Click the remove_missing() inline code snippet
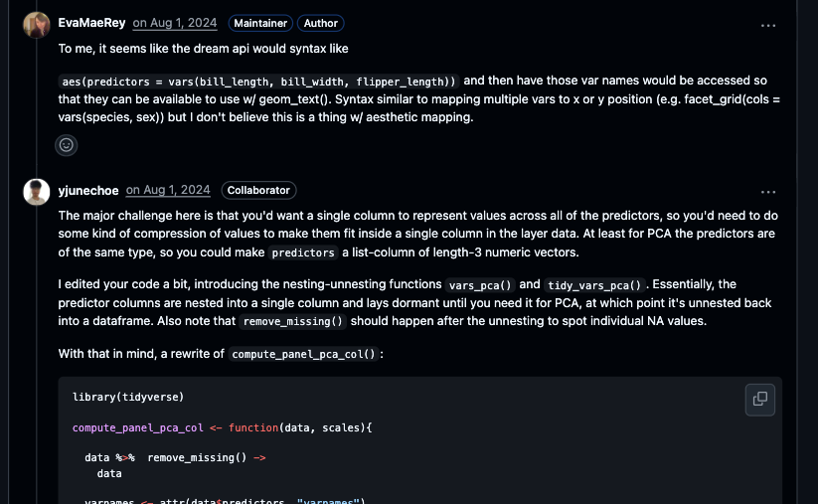 coord(293,322)
